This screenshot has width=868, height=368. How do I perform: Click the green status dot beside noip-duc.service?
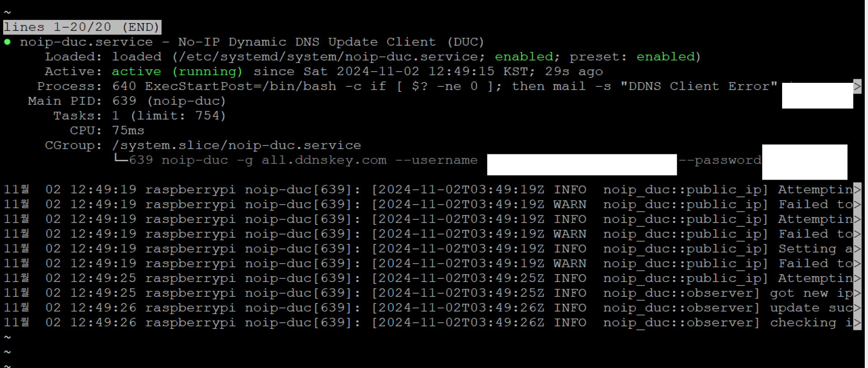[x=7, y=42]
